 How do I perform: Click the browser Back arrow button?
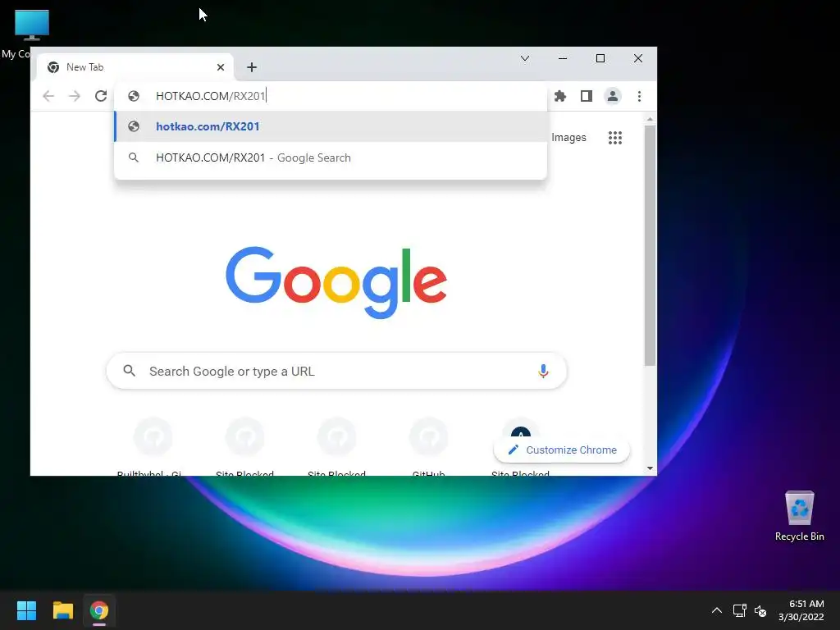(48, 96)
